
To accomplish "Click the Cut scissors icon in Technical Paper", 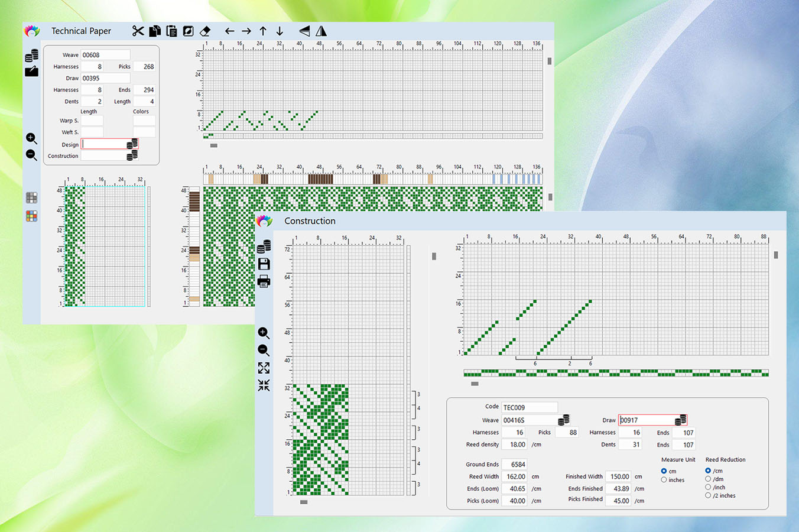I will [138, 31].
